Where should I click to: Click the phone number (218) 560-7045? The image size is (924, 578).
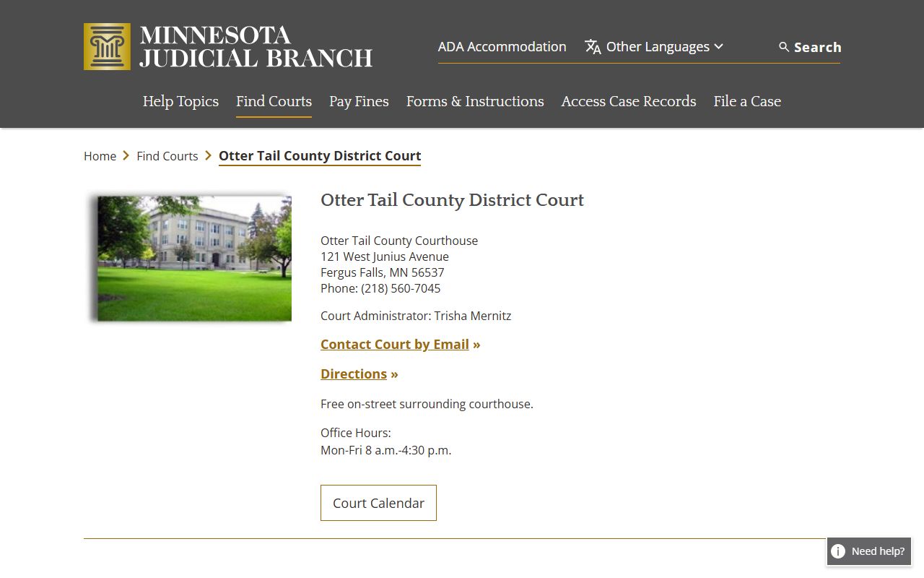click(401, 288)
